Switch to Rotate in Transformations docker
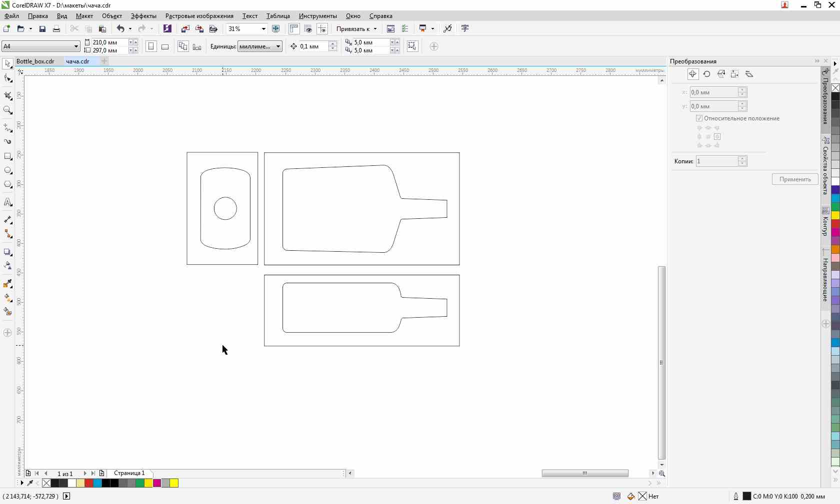This screenshot has width=840, height=504. tap(707, 74)
